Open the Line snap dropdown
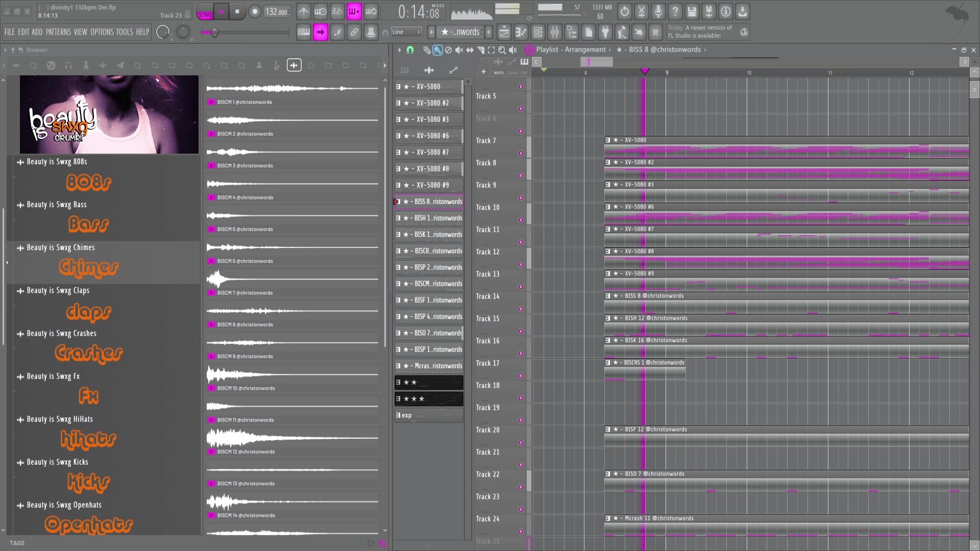980x551 pixels. [x=406, y=32]
